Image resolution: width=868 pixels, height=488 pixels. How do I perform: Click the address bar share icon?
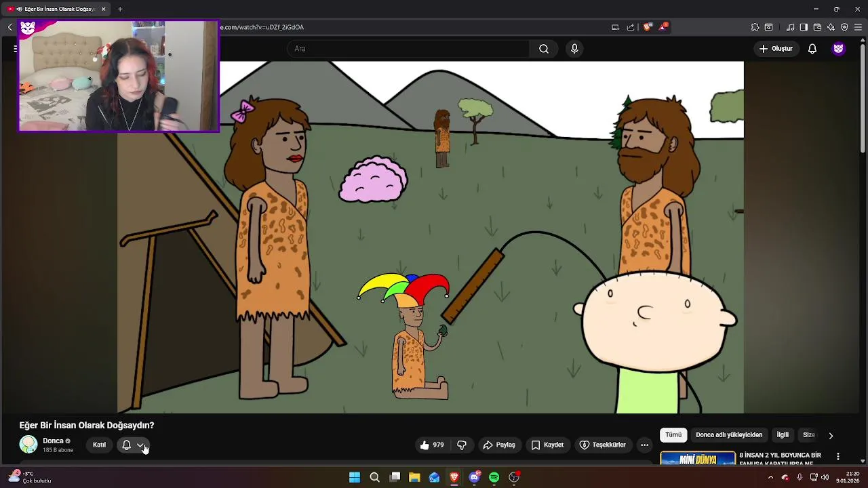click(x=631, y=27)
